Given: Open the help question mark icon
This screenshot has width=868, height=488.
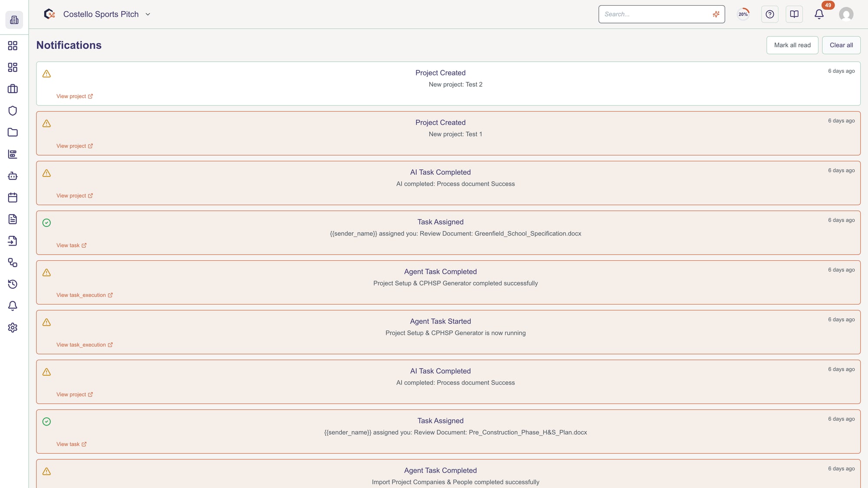Looking at the screenshot, I should click(x=769, y=14).
